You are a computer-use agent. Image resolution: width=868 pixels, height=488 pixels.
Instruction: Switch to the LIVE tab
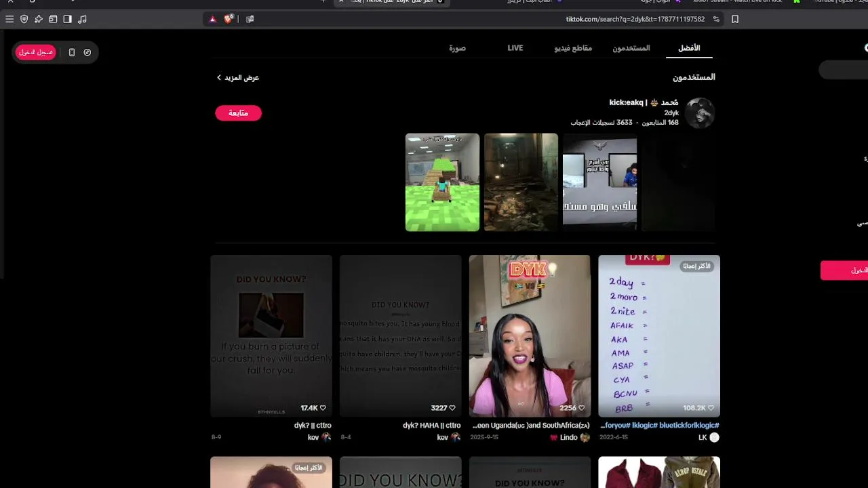pyautogui.click(x=515, y=48)
